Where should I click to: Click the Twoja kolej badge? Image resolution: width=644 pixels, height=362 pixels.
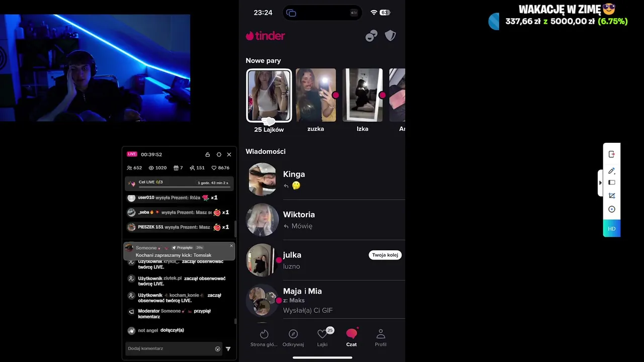tap(385, 255)
